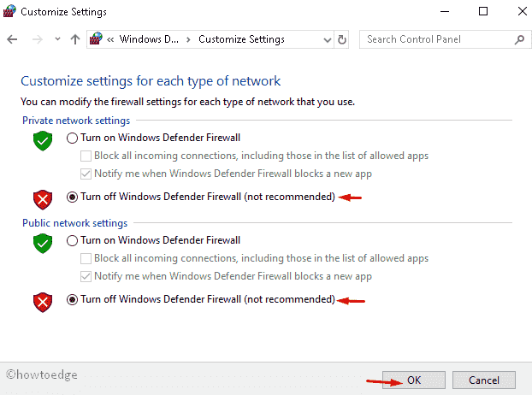Turn off firewall for Private network
The image size is (532, 395).
point(72,197)
